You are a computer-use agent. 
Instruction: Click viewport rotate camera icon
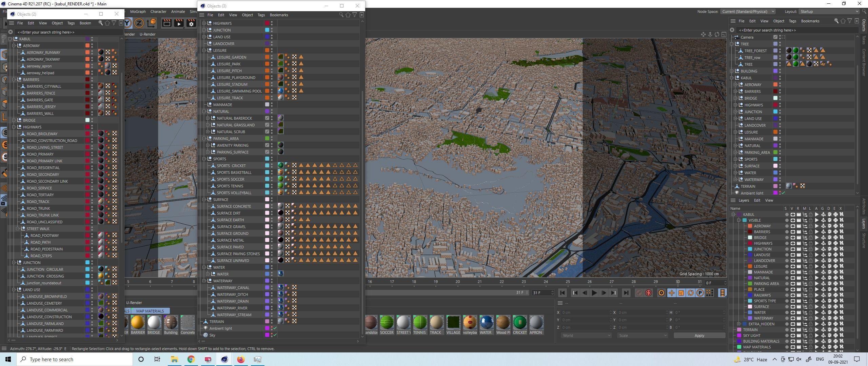click(x=717, y=35)
